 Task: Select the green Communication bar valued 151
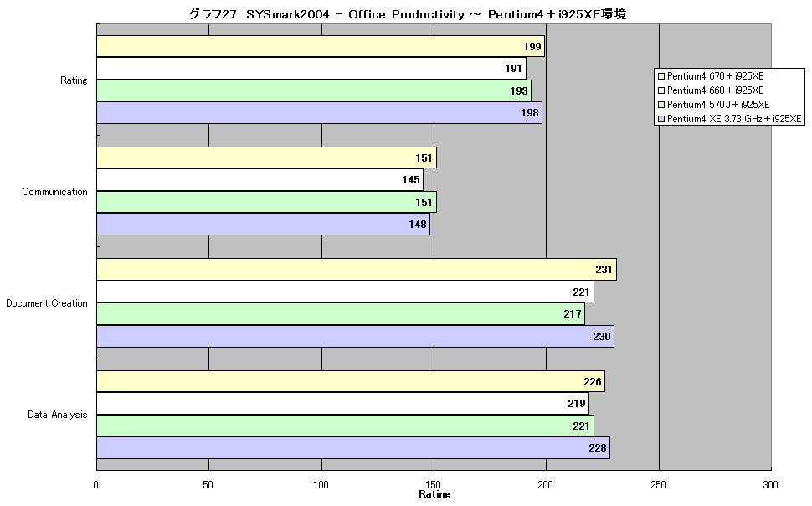point(267,202)
